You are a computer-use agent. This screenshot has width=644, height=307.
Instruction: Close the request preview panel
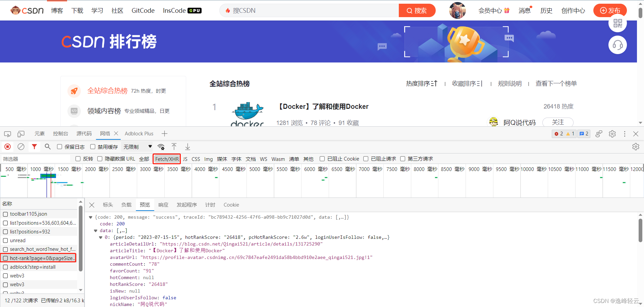(x=92, y=205)
